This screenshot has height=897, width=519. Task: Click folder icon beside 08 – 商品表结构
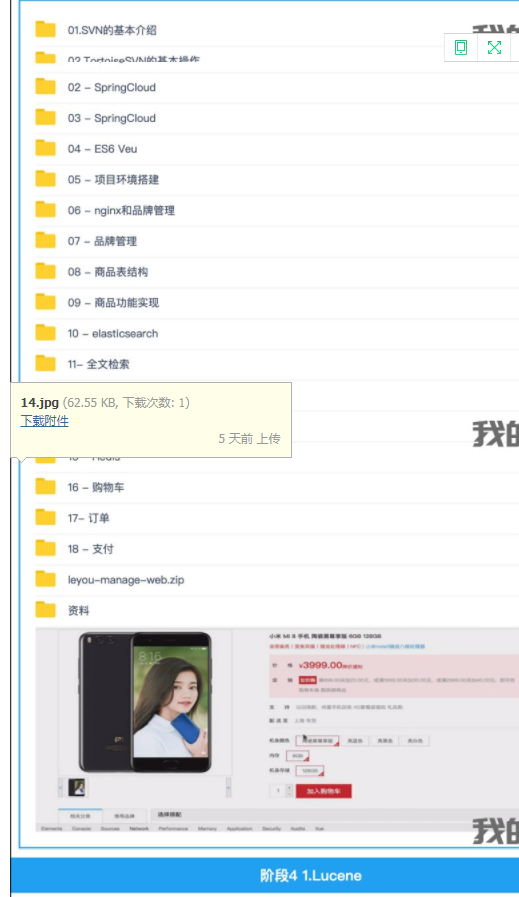coord(45,272)
